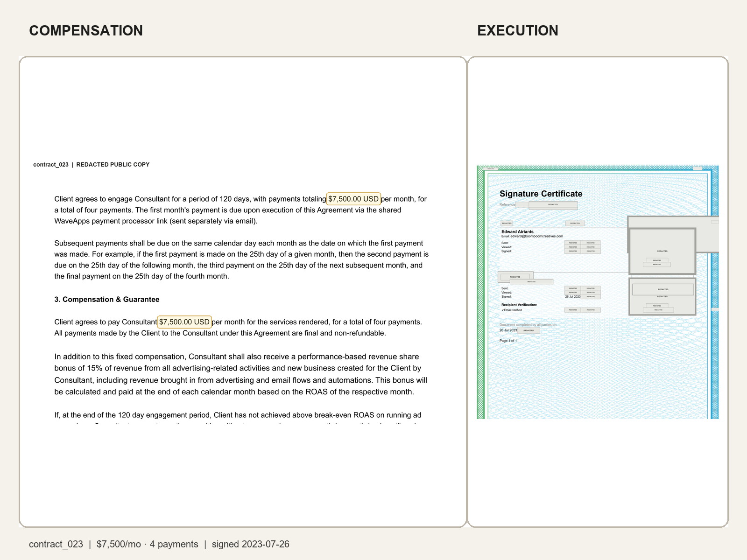Click the 'Recipient Verification:' label

[x=519, y=305]
